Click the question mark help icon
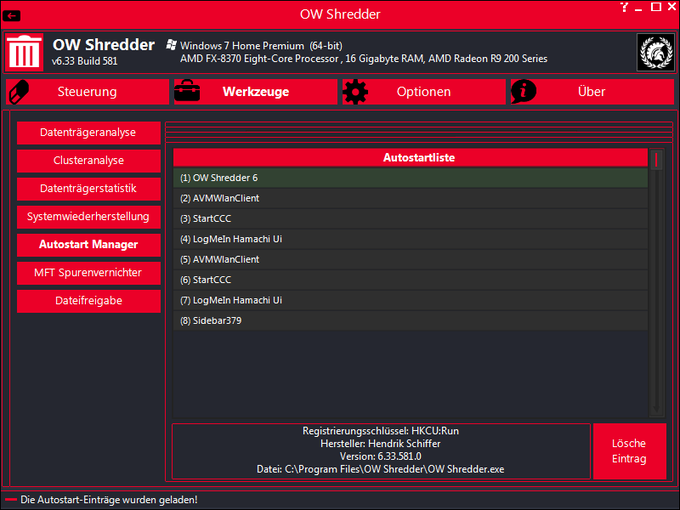This screenshot has height=510, width=680. [624, 7]
